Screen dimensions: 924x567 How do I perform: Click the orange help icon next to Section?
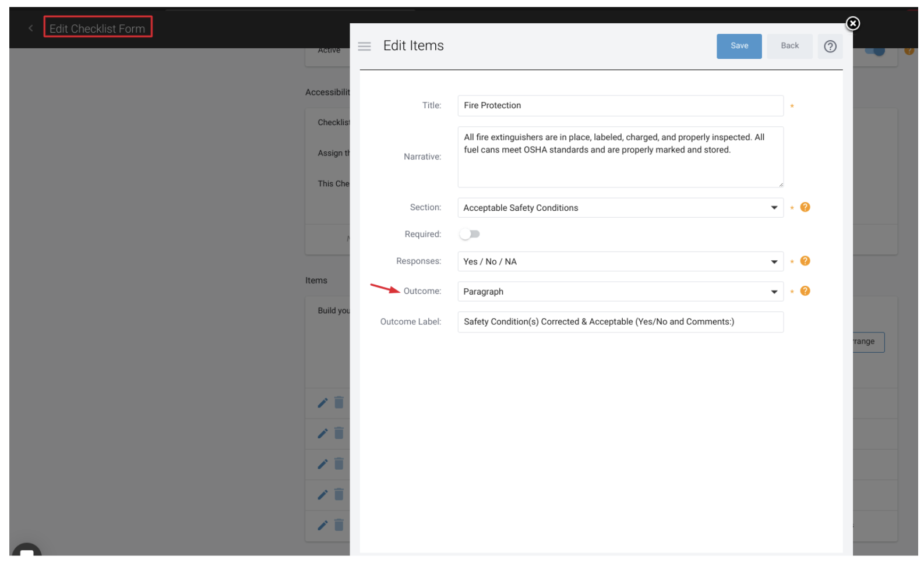pos(805,207)
